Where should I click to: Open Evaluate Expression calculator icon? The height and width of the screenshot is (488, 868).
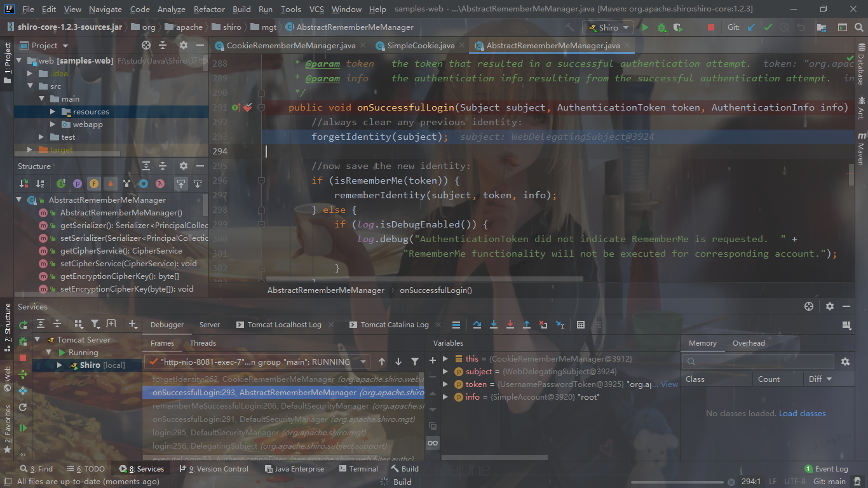tap(581, 325)
